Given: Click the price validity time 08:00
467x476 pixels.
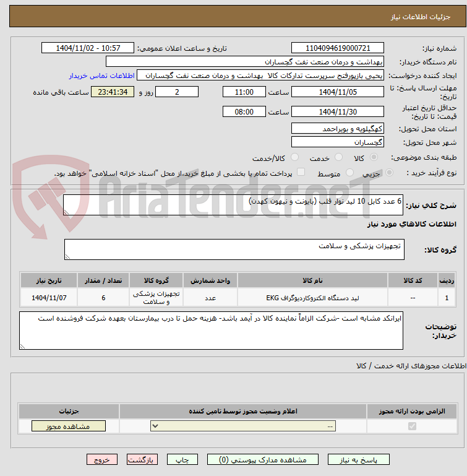Looking at the screenshot, I should coord(244,111).
